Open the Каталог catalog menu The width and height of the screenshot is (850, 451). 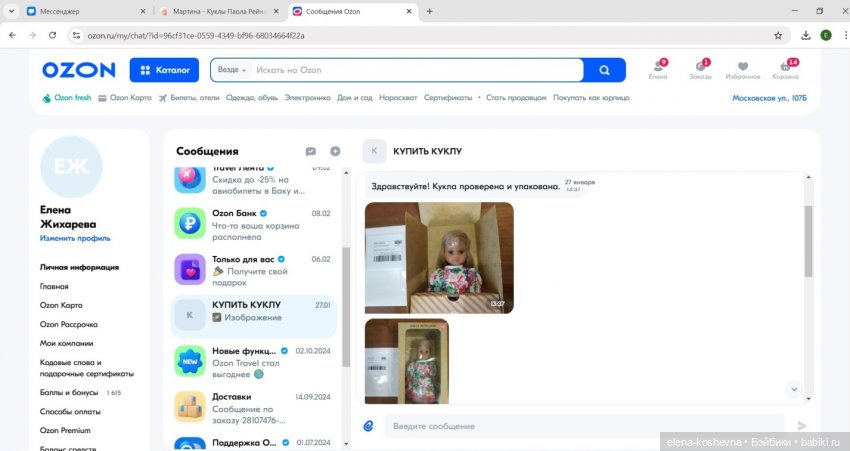(164, 70)
